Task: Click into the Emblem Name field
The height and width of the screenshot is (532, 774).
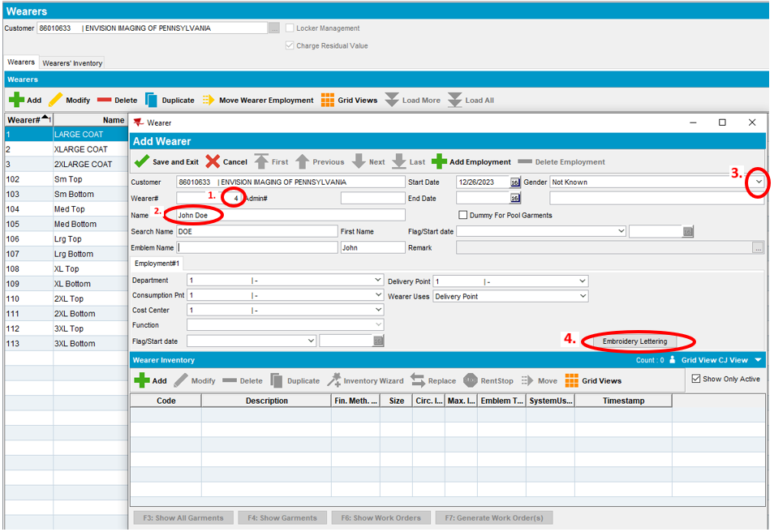Action: point(257,247)
